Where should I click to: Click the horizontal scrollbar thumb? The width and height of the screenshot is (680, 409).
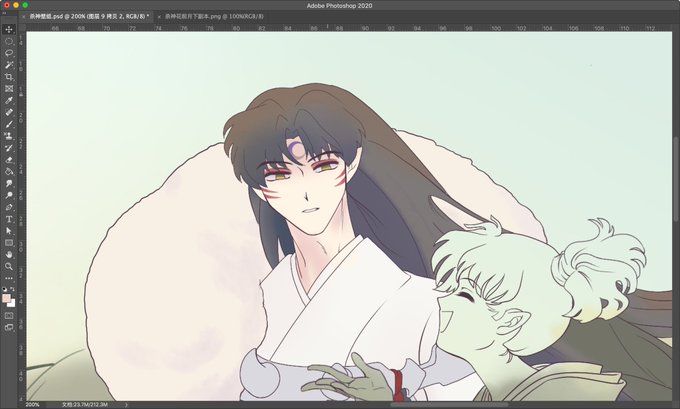point(450,405)
